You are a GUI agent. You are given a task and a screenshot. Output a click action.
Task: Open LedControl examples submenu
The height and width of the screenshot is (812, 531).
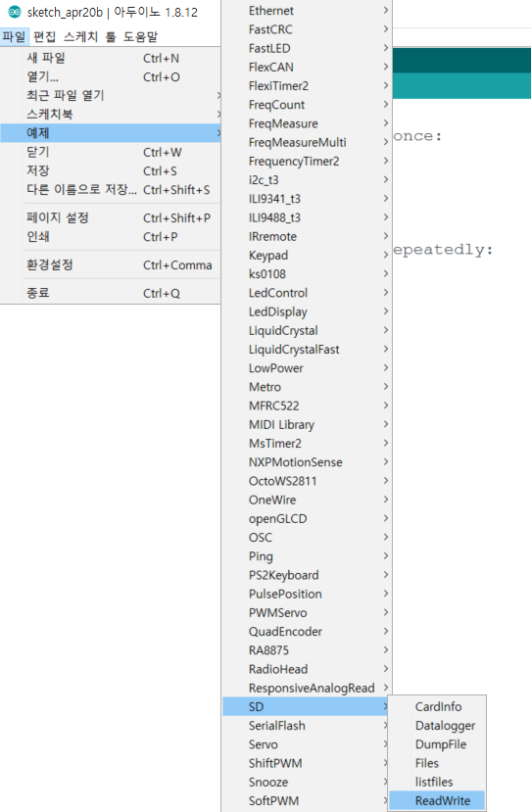click(x=307, y=293)
